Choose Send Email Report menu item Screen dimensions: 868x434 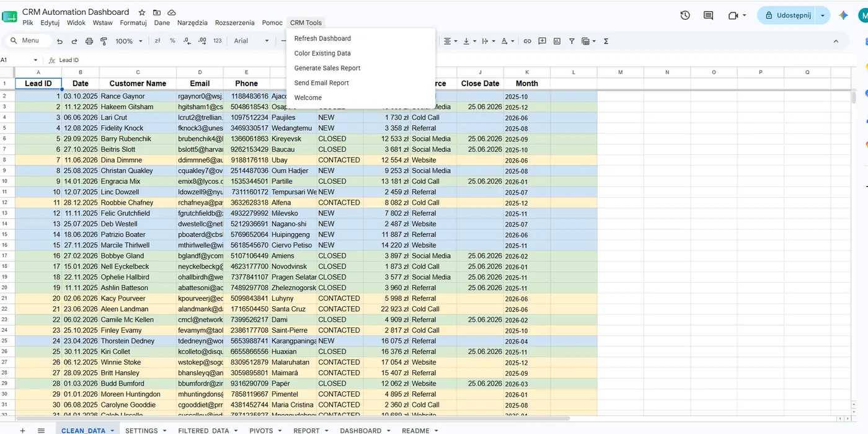361,83
